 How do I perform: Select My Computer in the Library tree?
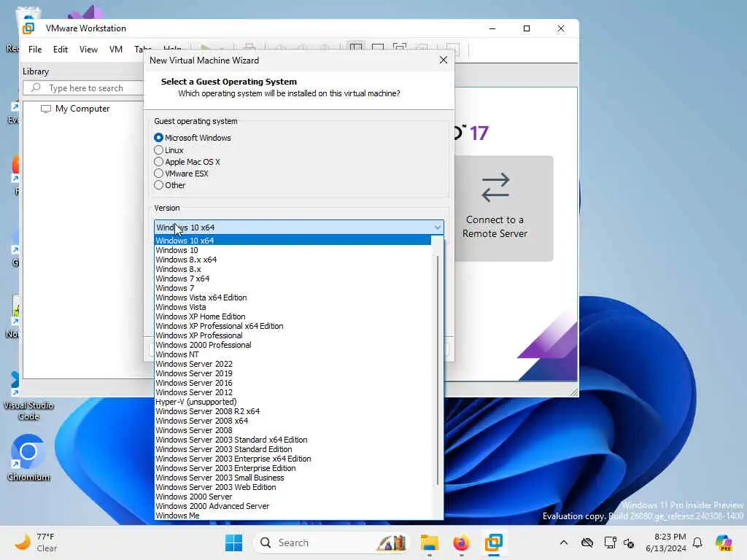(76, 109)
